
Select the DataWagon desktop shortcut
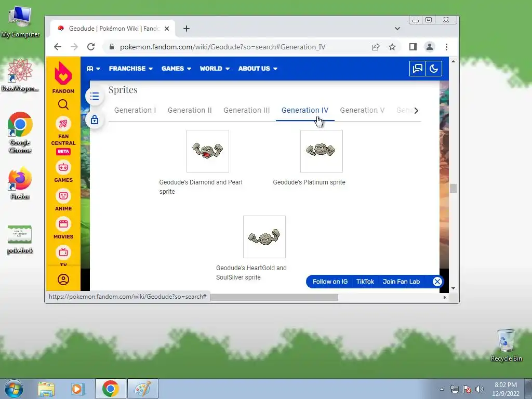pyautogui.click(x=20, y=75)
